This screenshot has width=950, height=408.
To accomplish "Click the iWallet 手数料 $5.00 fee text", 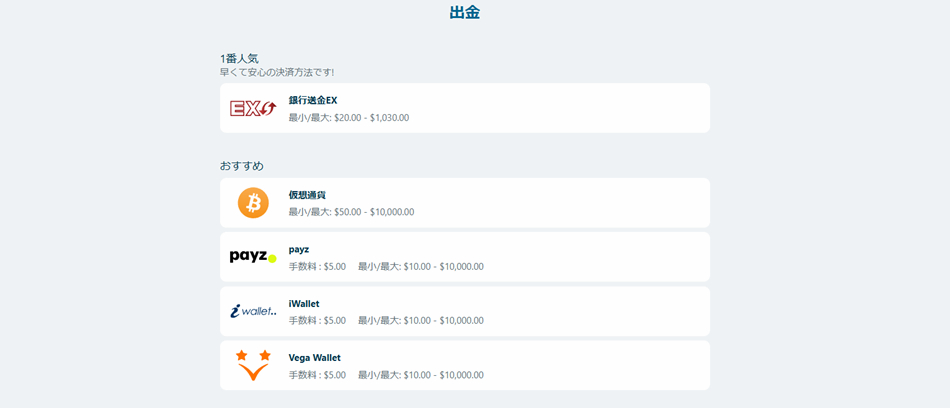I will [x=317, y=321].
